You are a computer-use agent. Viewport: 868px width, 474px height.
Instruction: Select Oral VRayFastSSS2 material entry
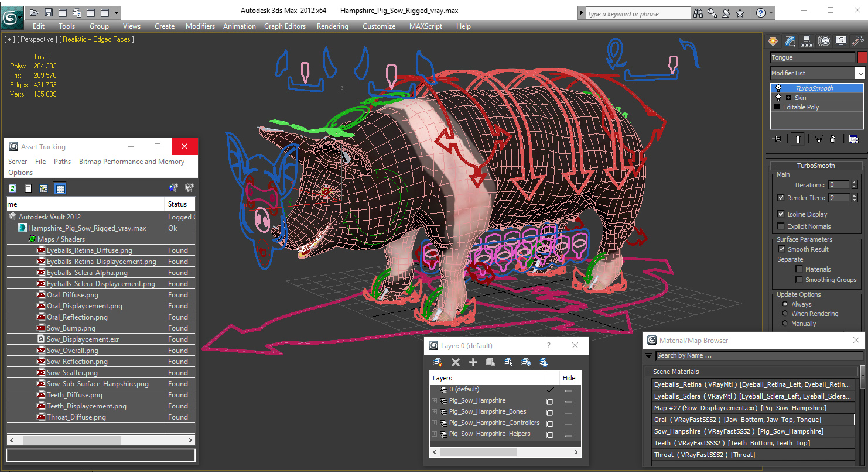coord(753,420)
